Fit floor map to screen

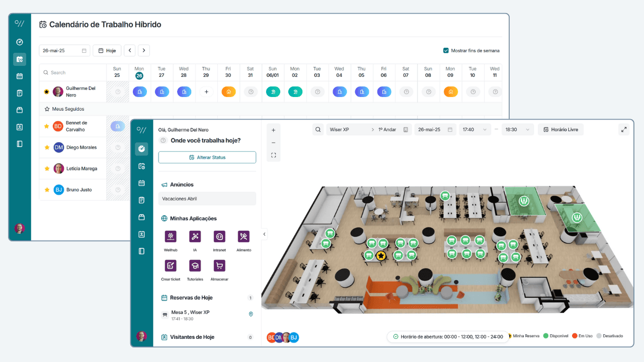click(x=274, y=155)
